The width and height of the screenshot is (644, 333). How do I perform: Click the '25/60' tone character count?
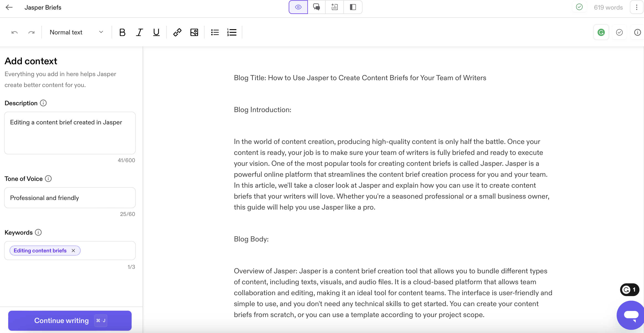tap(128, 214)
